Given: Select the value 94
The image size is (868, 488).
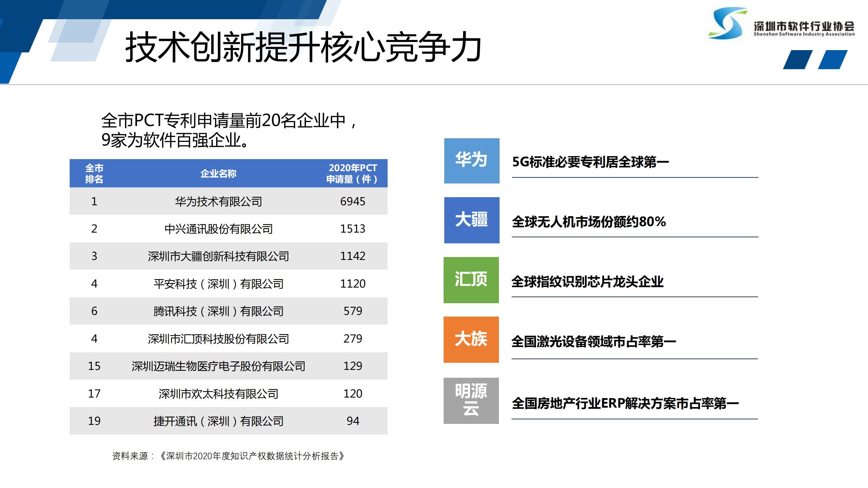Looking at the screenshot, I should (352, 421).
